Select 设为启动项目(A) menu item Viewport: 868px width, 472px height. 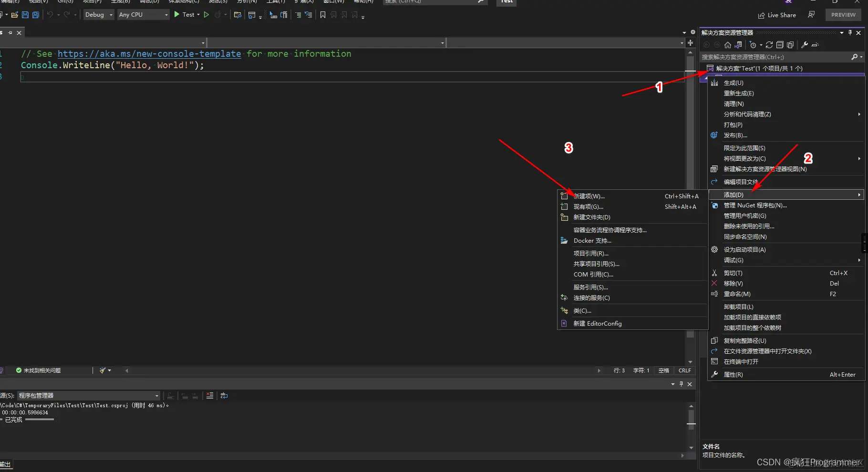pos(786,250)
